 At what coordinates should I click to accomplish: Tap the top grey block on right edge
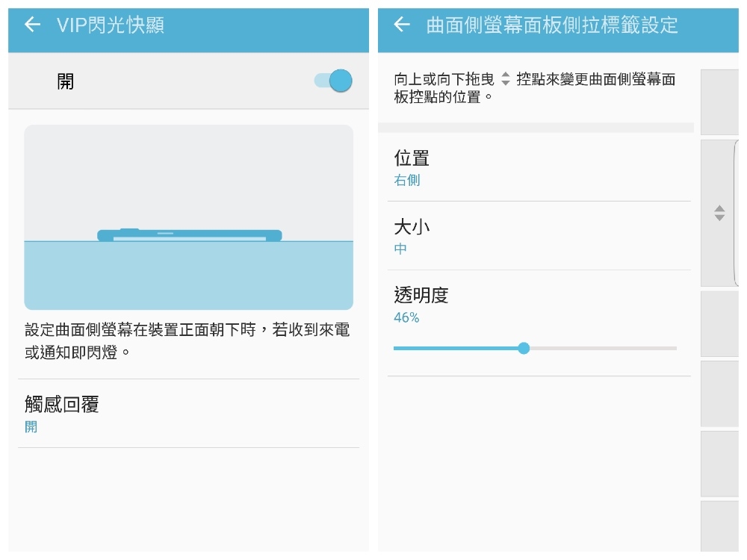point(719,101)
